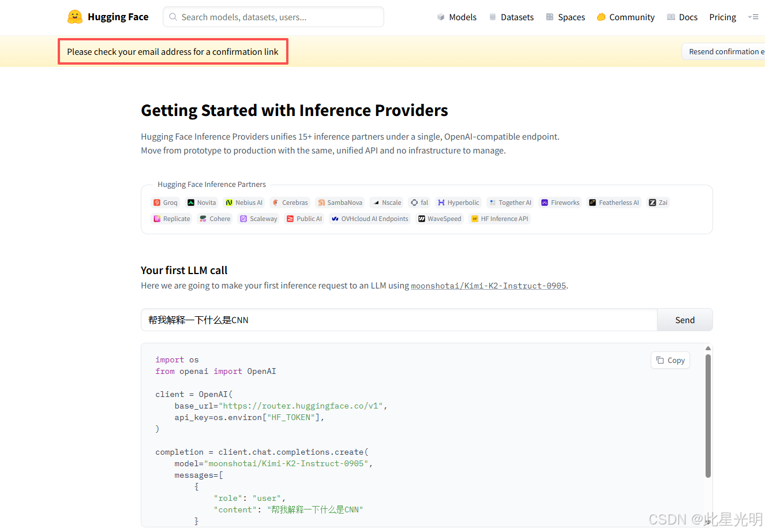This screenshot has height=532, width=765.
Task: Click Resend confirmation email button
Action: 724,51
